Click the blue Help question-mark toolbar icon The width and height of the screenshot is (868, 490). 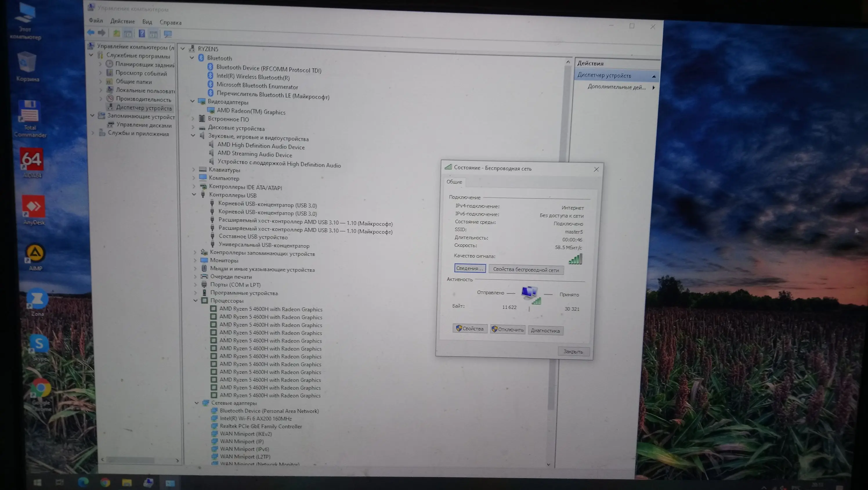(x=142, y=33)
